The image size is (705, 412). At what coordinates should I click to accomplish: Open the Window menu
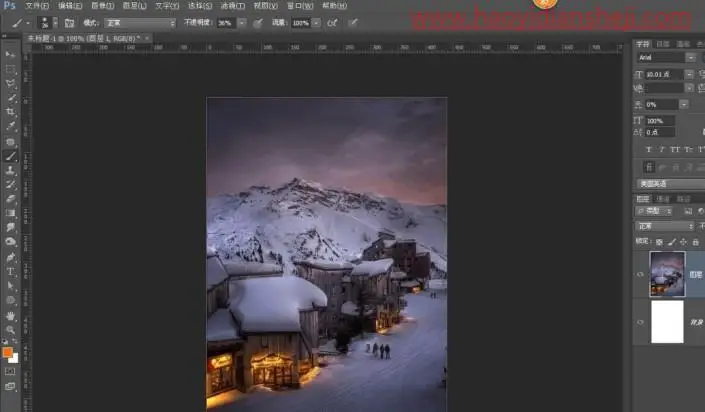300,6
